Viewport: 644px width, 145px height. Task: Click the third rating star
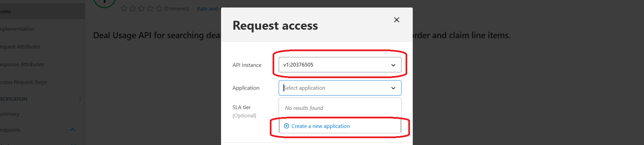coord(142,9)
